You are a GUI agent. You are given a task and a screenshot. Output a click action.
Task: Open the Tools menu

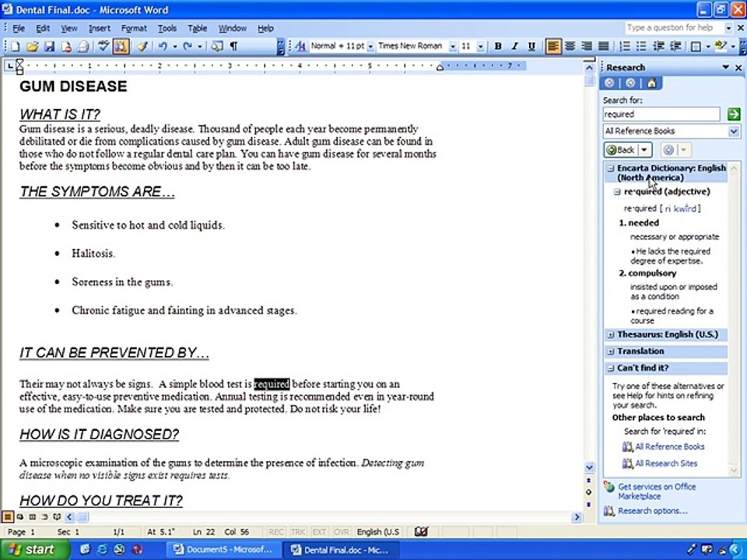pos(167,28)
